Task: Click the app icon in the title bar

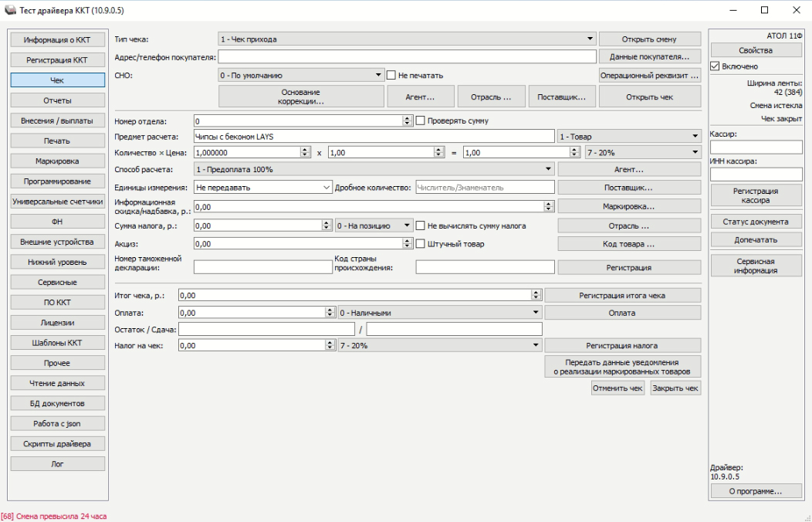Action: (x=9, y=11)
